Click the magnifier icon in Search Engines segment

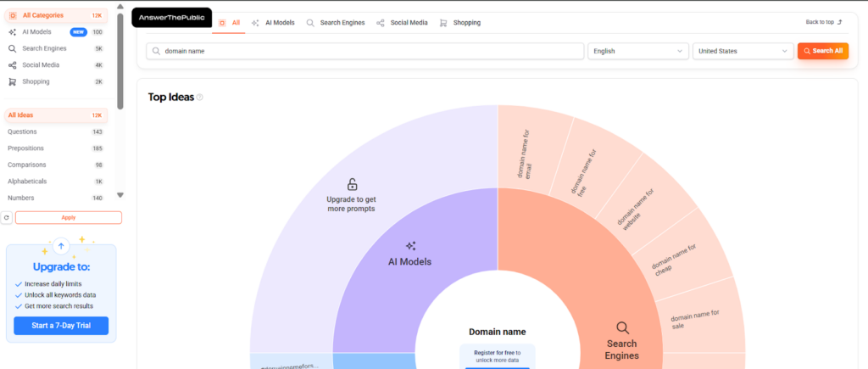[x=622, y=327]
